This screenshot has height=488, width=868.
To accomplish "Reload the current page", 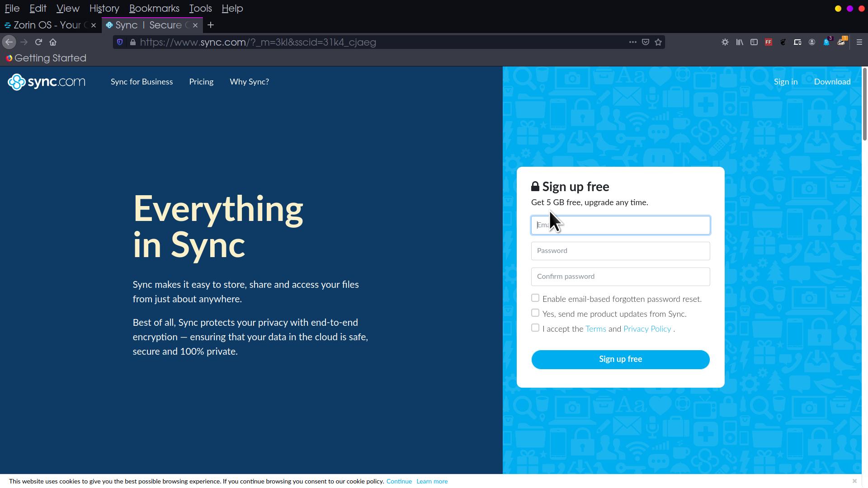I will (x=38, y=42).
